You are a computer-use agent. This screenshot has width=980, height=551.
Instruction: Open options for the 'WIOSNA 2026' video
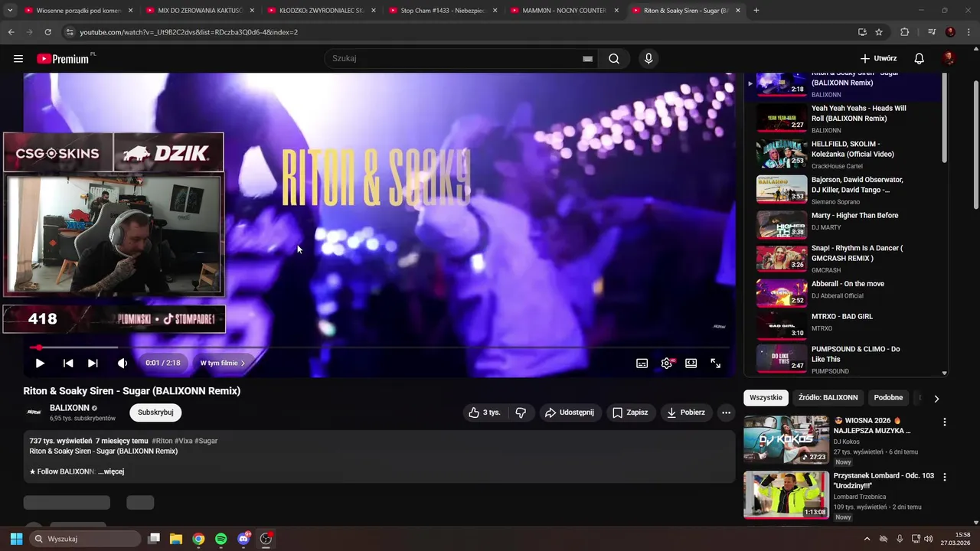pyautogui.click(x=945, y=422)
